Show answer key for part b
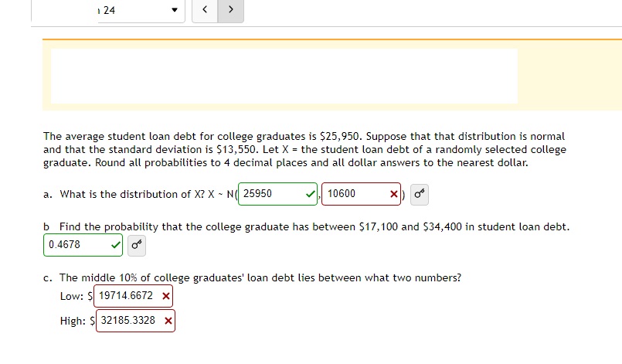 (137, 245)
